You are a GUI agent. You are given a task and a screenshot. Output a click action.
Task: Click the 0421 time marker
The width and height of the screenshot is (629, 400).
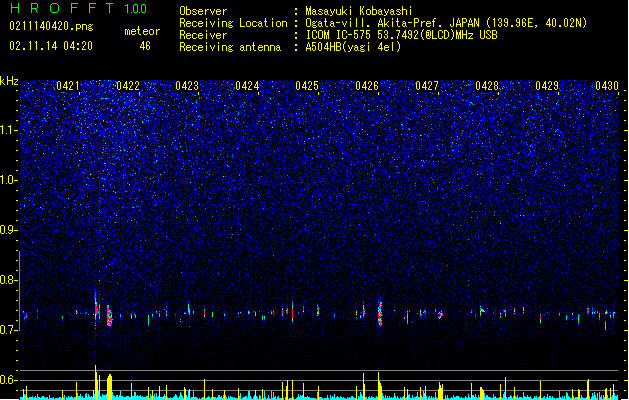point(68,86)
